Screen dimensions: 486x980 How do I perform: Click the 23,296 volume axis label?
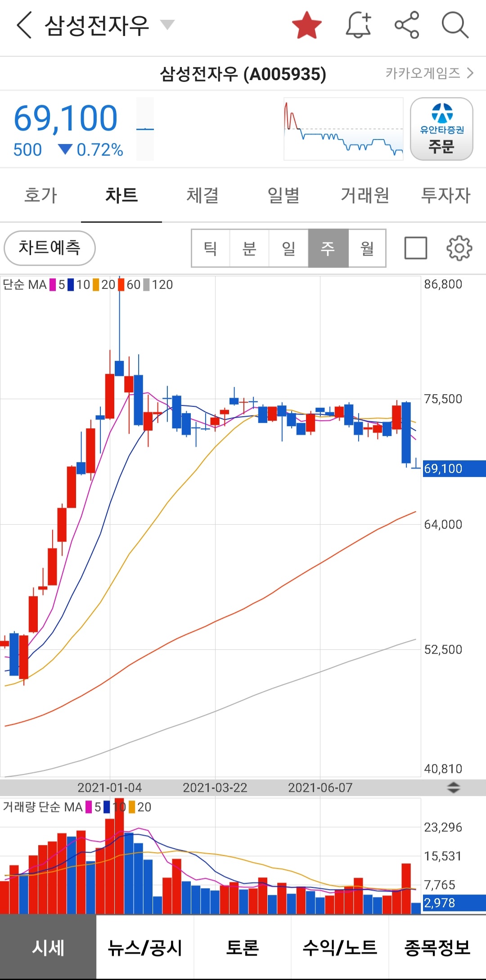point(443,827)
